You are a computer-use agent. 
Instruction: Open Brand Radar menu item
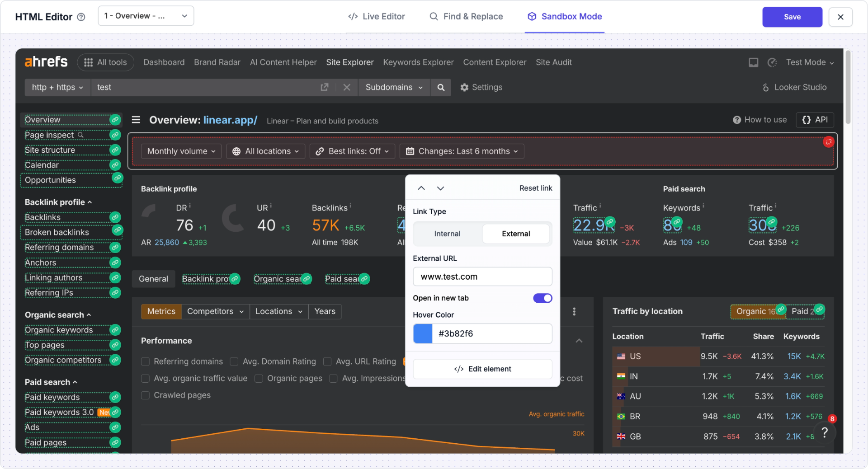217,62
